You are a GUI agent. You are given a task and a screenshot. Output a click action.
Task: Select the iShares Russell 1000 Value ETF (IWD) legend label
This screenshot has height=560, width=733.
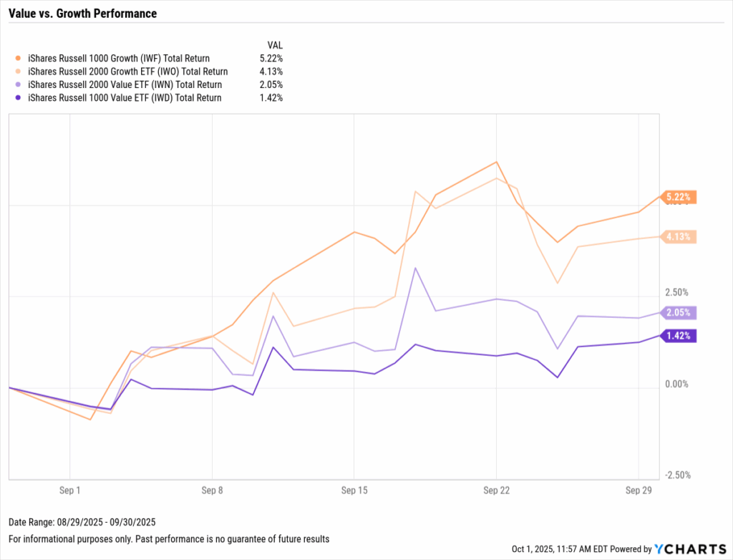pos(125,98)
